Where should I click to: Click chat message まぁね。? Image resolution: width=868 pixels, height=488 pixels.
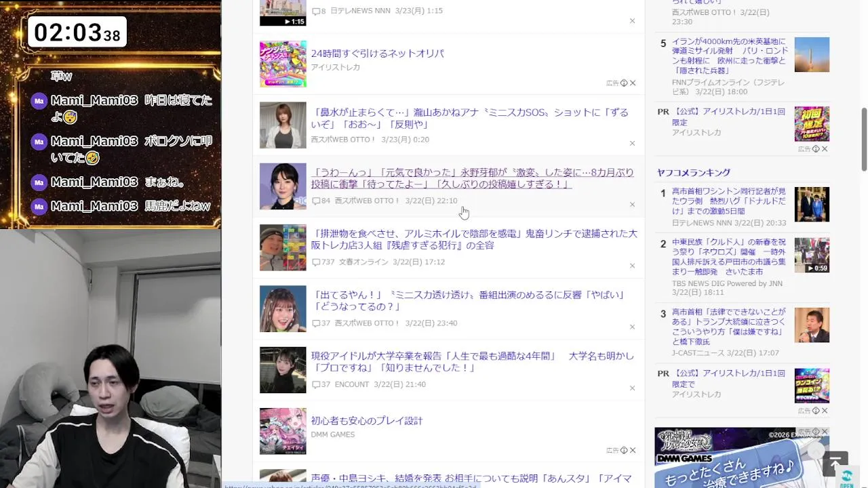[x=165, y=182]
